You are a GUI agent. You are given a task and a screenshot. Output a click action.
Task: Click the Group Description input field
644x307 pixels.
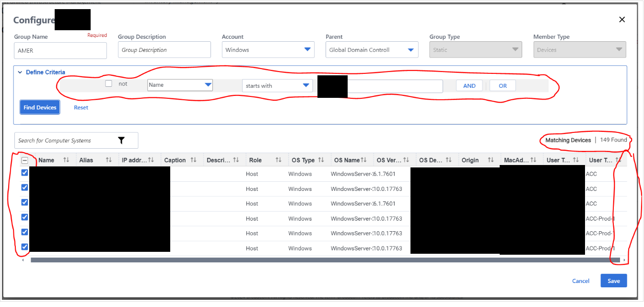tap(164, 50)
